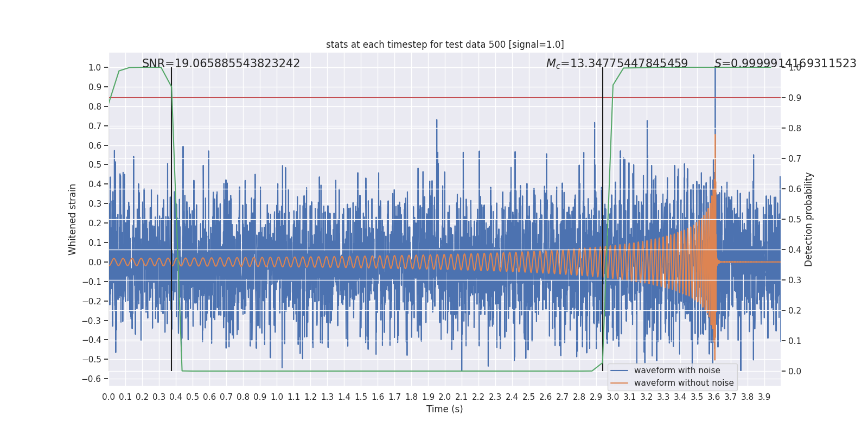Viewport: 868px width, 434px height.
Task: Select the 'waveform without noise' legend label
Action: coord(684,383)
